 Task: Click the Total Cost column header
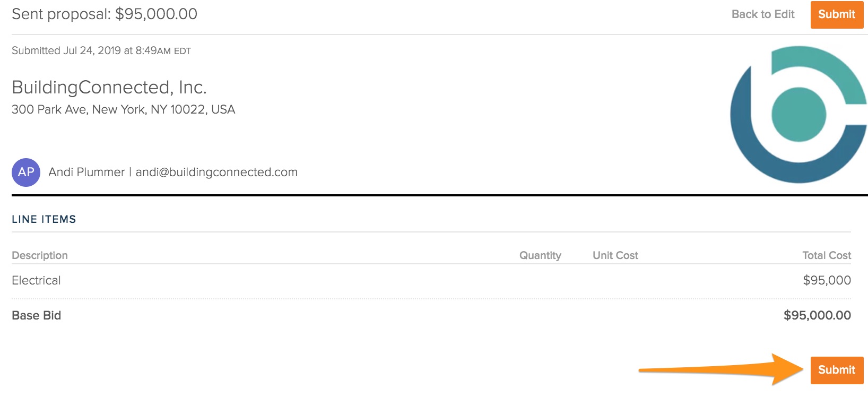click(x=826, y=255)
